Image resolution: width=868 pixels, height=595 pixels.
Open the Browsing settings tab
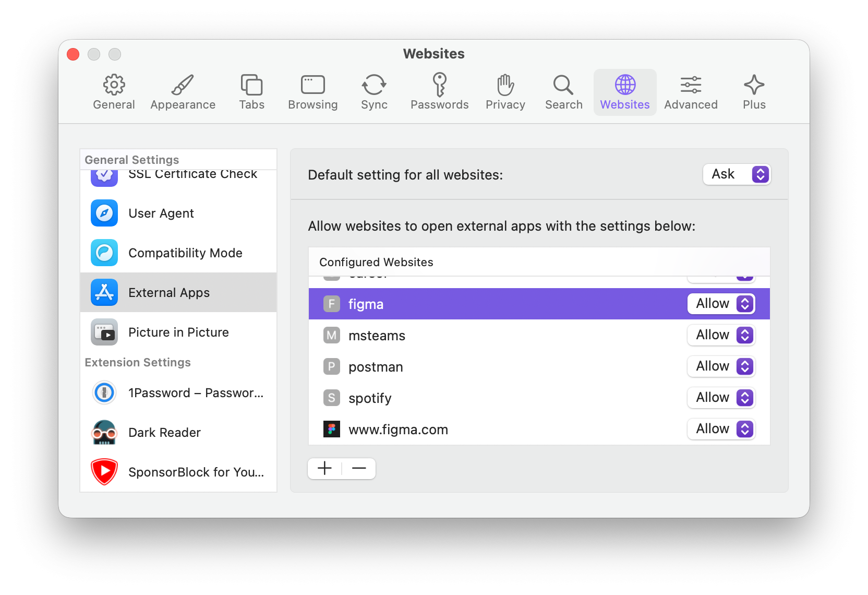point(312,92)
